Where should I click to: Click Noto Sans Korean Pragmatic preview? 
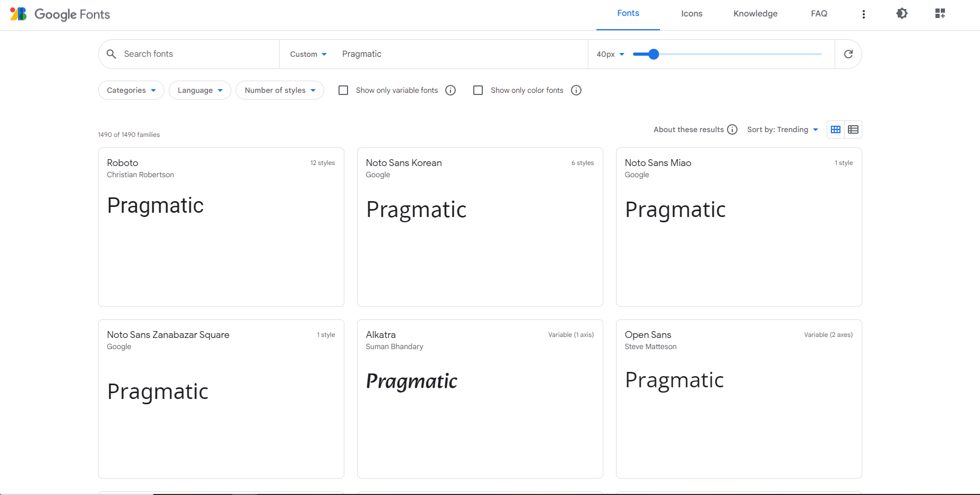(417, 210)
